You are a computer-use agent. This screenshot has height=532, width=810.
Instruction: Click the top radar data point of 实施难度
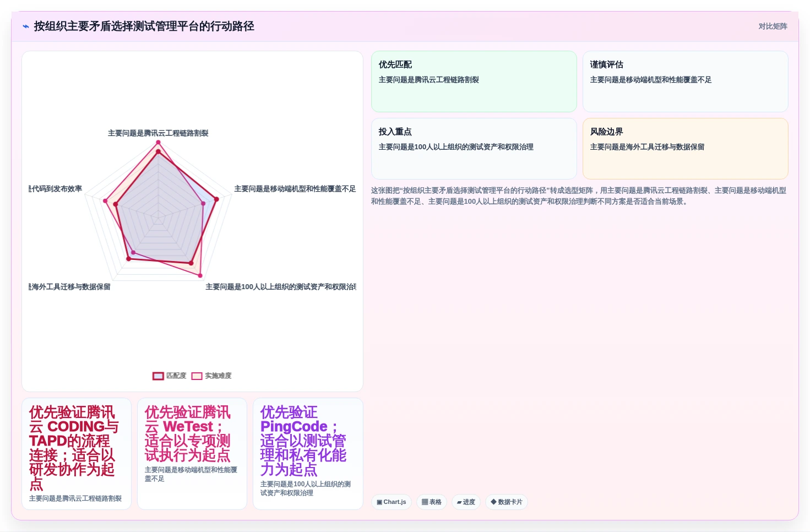click(158, 143)
